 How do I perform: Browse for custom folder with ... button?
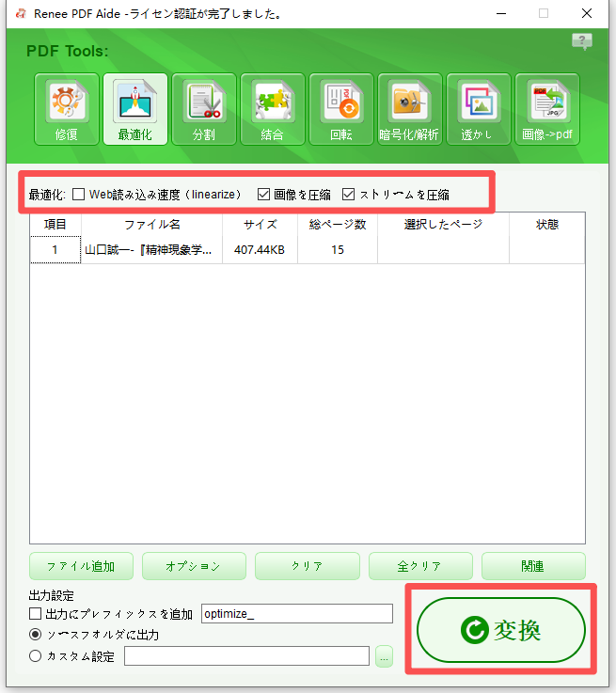click(384, 656)
